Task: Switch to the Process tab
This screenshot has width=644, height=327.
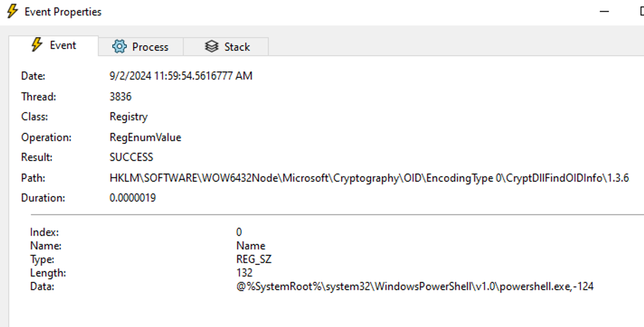Action: point(141,47)
